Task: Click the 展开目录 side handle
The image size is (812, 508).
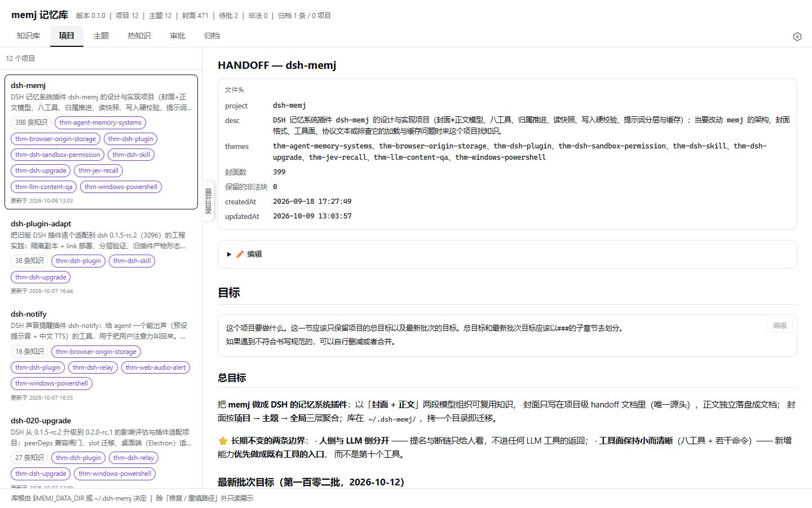Action: [x=208, y=201]
